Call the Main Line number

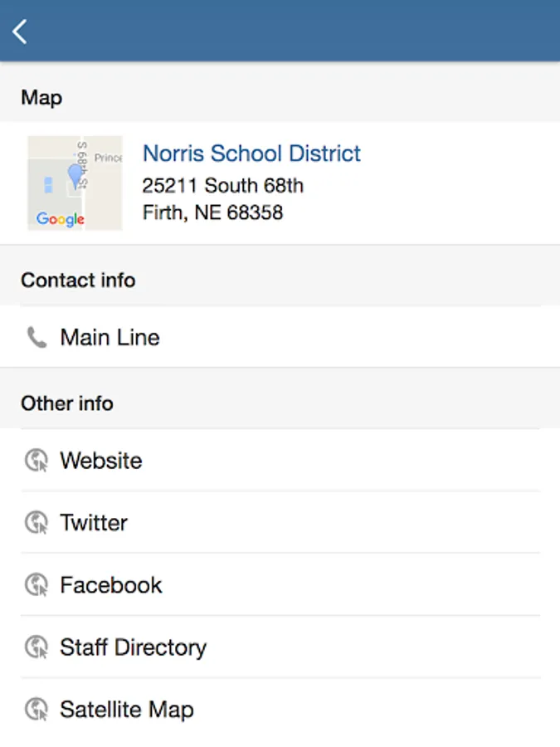coord(280,337)
